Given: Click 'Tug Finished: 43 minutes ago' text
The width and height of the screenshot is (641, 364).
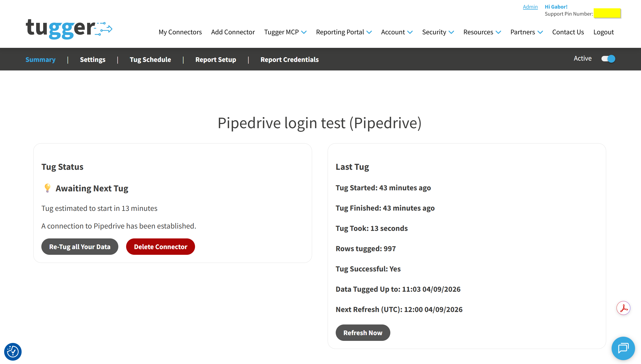Looking at the screenshot, I should point(385,208).
